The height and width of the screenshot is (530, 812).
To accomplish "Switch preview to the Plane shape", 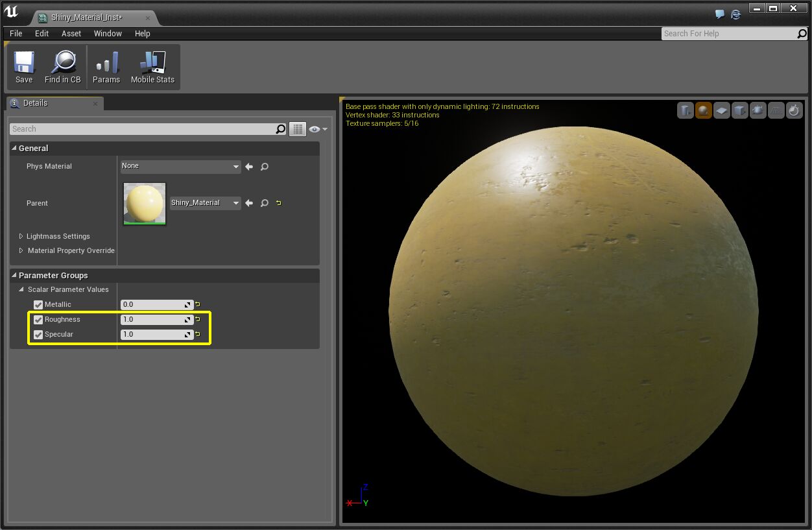I will click(x=722, y=110).
